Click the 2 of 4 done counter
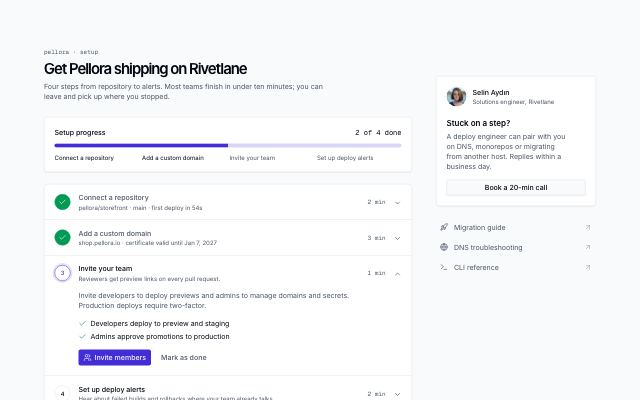 (378, 133)
